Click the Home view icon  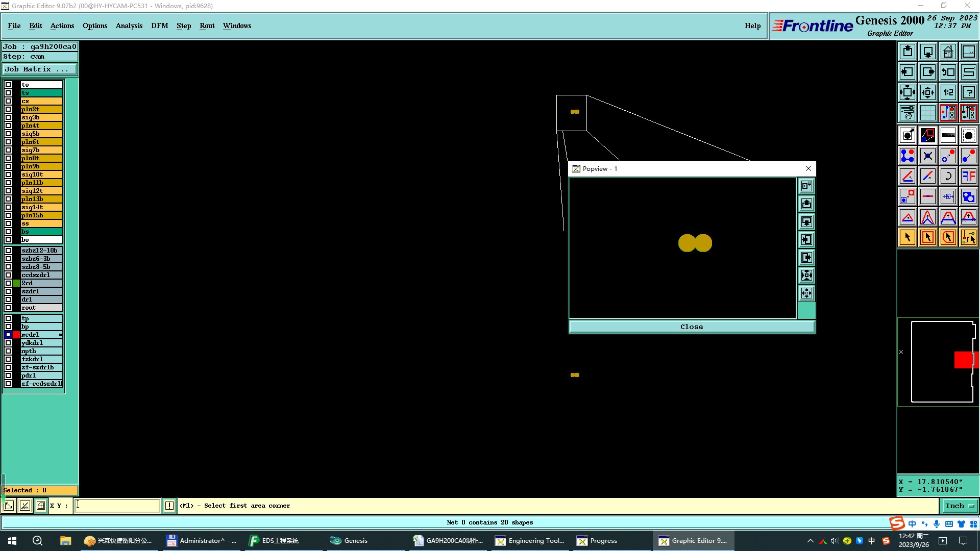click(948, 52)
